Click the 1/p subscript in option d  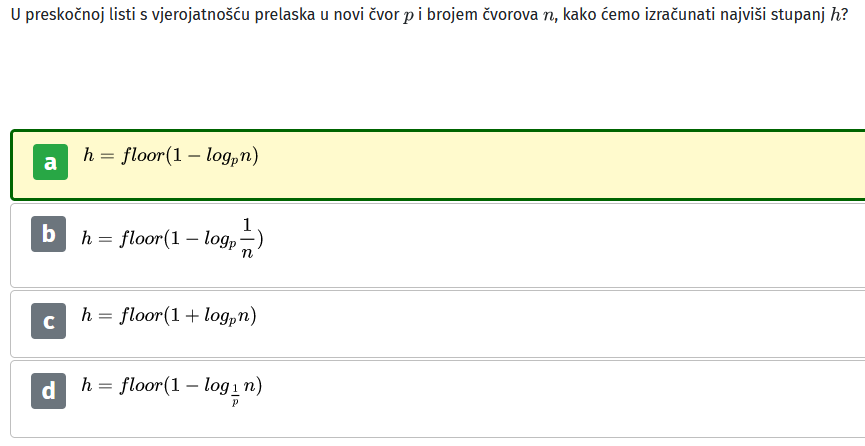tap(235, 395)
